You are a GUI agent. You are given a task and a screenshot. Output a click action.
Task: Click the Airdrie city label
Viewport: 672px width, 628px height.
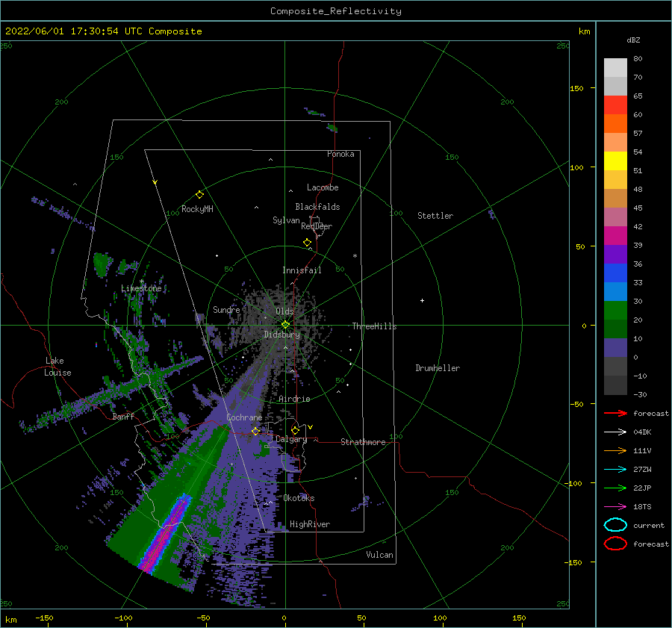click(294, 399)
